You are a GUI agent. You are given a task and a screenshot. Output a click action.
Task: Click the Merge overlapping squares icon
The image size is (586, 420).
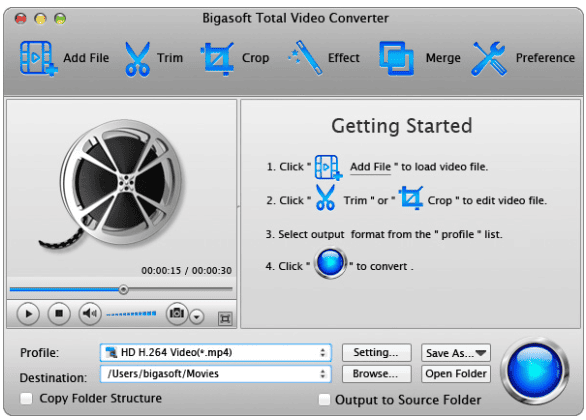[396, 58]
